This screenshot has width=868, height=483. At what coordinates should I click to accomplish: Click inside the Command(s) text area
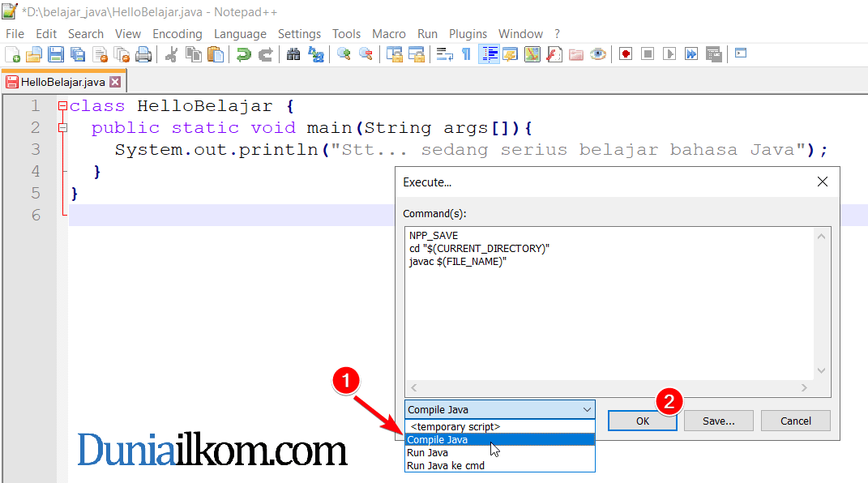(x=609, y=303)
